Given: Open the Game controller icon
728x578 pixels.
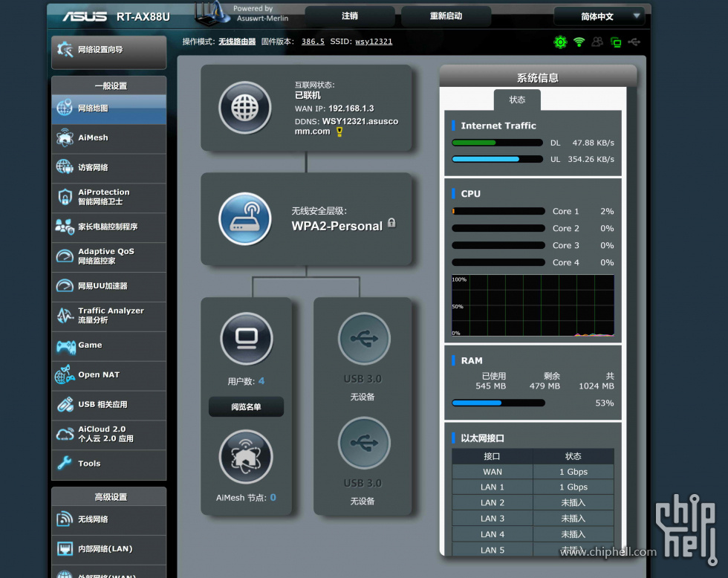Looking at the screenshot, I should click(x=65, y=346).
